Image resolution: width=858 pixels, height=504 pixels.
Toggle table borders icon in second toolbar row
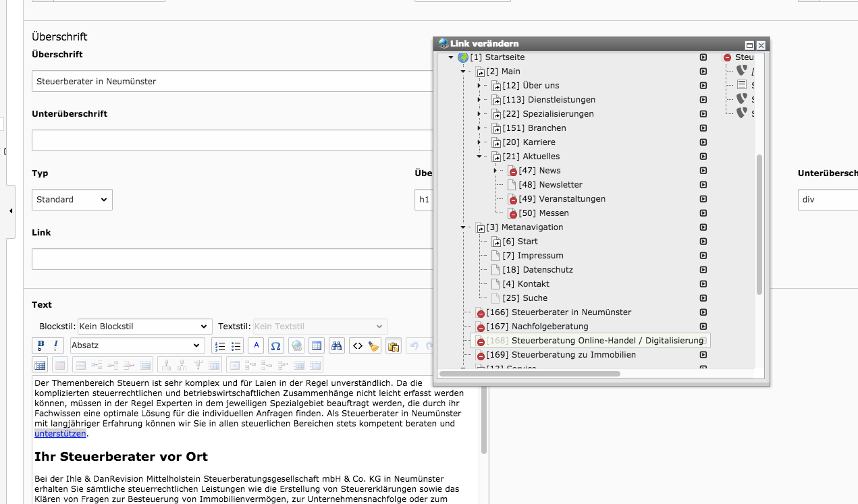[x=40, y=365]
